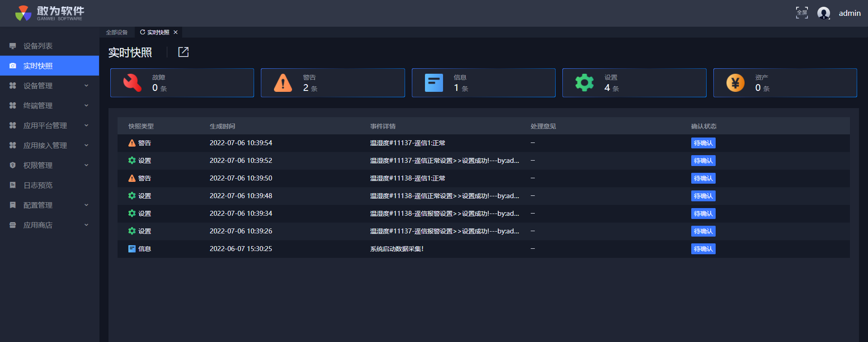
Task: Confirm the 10:39:54 warning with 待确认
Action: (x=703, y=143)
